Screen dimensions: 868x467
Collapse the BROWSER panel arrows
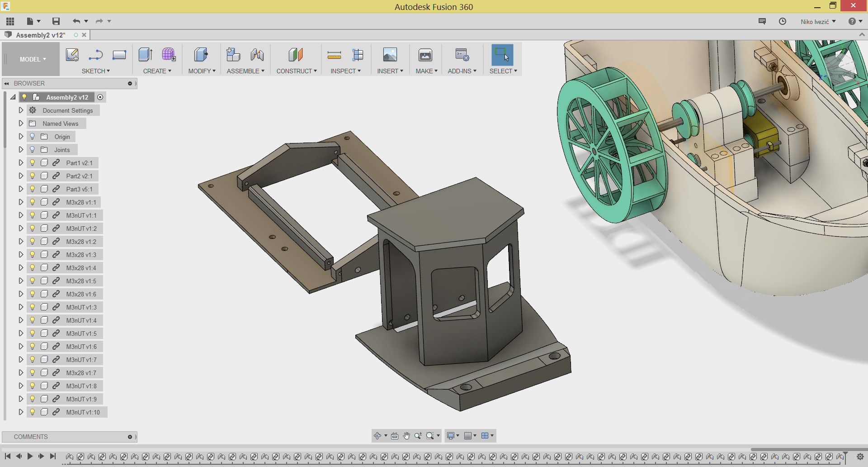[6, 83]
